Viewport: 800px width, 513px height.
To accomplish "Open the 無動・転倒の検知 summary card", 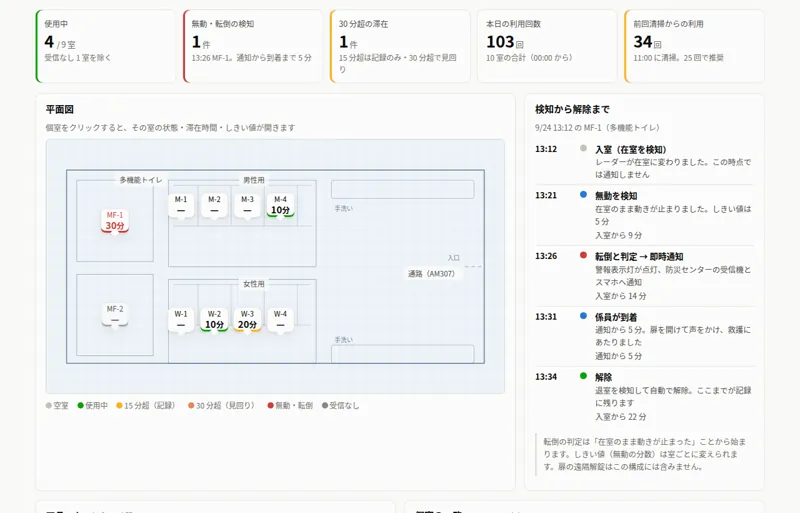I will 253,46.
